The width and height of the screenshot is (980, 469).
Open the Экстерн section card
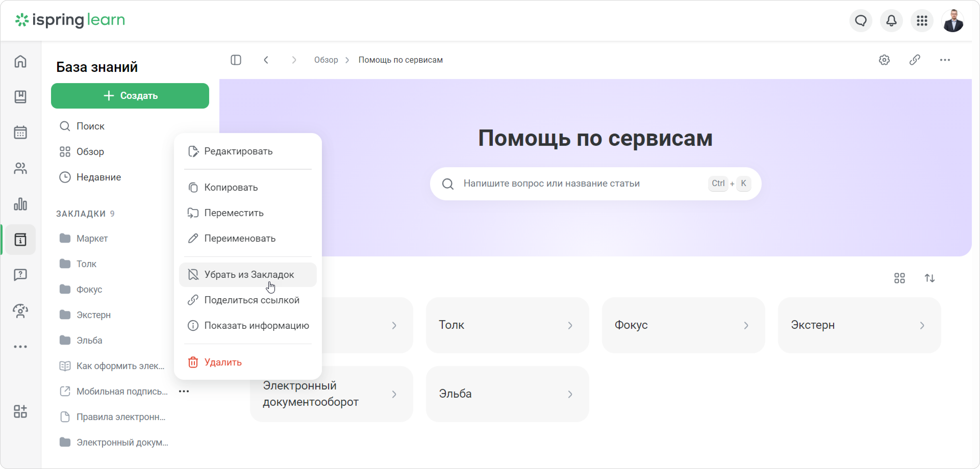point(859,325)
